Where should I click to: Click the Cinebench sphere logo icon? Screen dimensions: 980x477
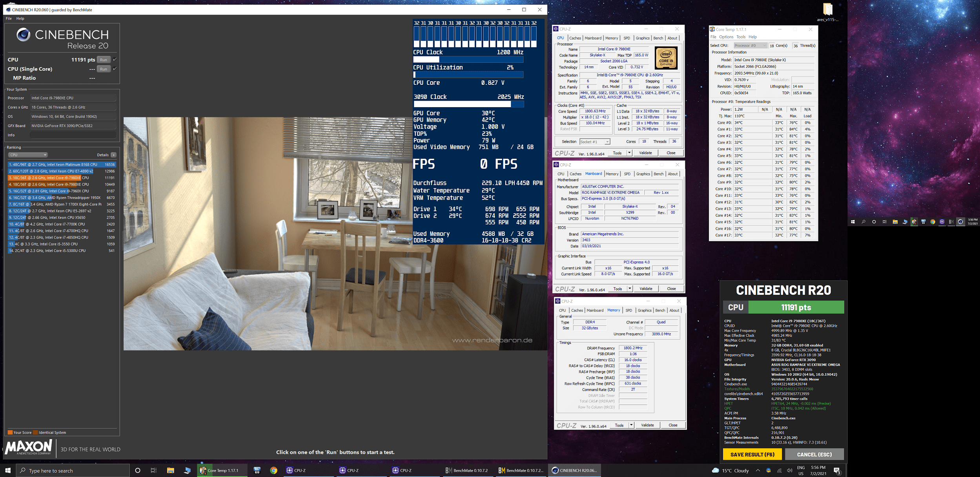tap(24, 35)
